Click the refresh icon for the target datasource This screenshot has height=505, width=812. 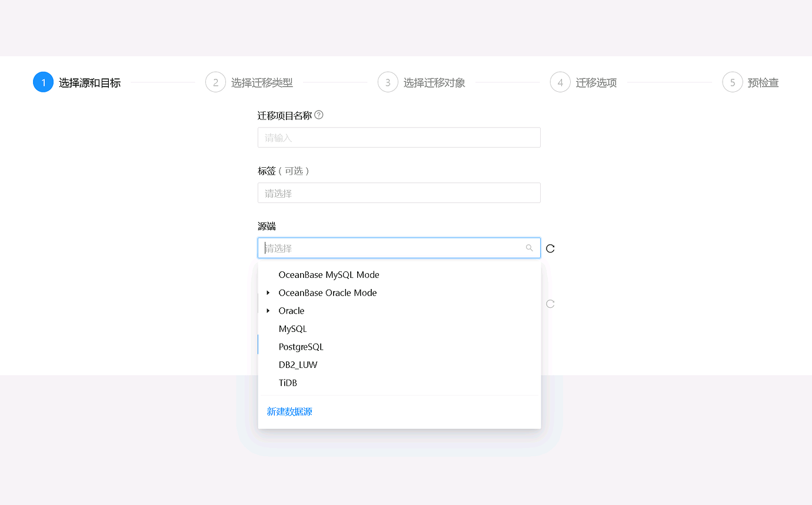coord(550,304)
